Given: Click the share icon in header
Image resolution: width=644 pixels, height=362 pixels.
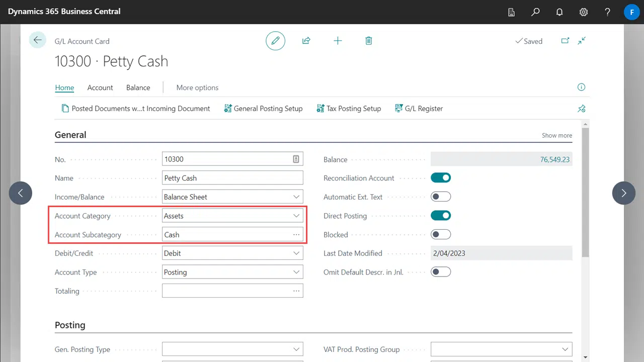Looking at the screenshot, I should pos(306,41).
